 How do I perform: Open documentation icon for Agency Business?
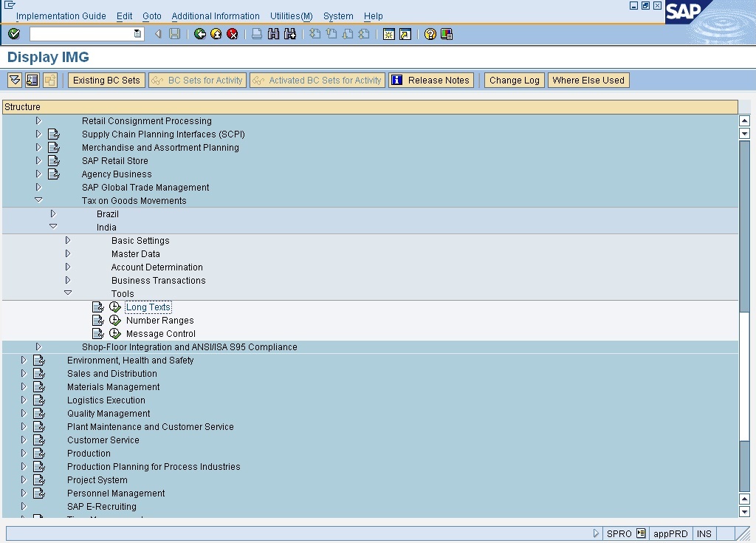pyautogui.click(x=53, y=174)
